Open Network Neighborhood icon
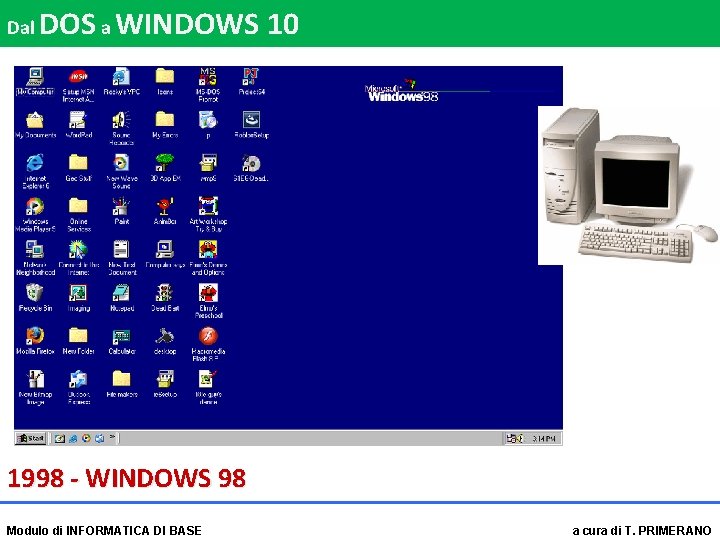The width and height of the screenshot is (720, 540). (x=35, y=258)
